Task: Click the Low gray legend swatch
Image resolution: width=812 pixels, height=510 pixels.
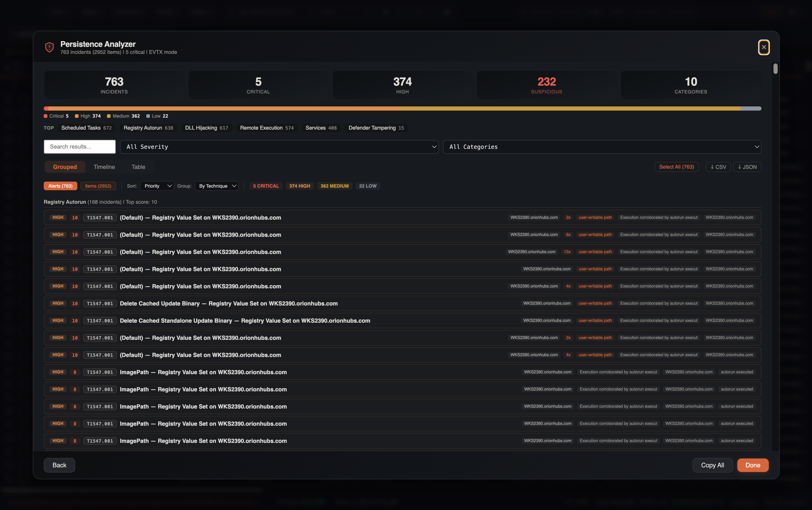Action: (x=148, y=116)
